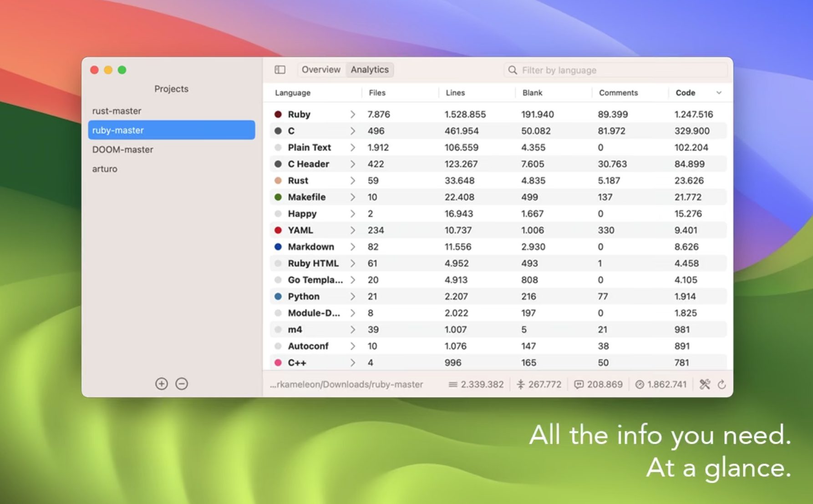Click the add project plus icon
Image resolution: width=813 pixels, height=504 pixels.
pos(162,384)
